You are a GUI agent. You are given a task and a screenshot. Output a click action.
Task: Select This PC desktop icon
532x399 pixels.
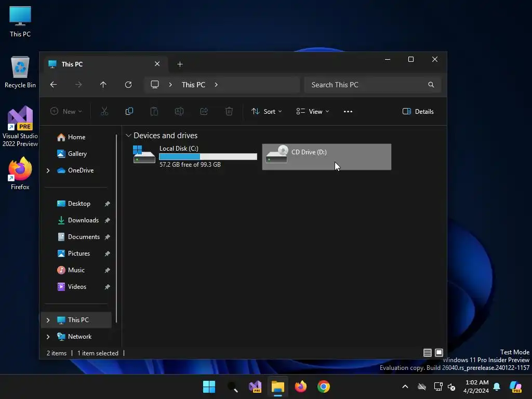pyautogui.click(x=20, y=22)
